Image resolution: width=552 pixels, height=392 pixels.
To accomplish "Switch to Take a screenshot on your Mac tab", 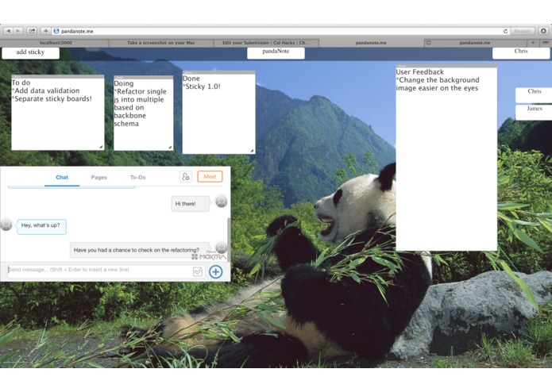I will 161,43.
